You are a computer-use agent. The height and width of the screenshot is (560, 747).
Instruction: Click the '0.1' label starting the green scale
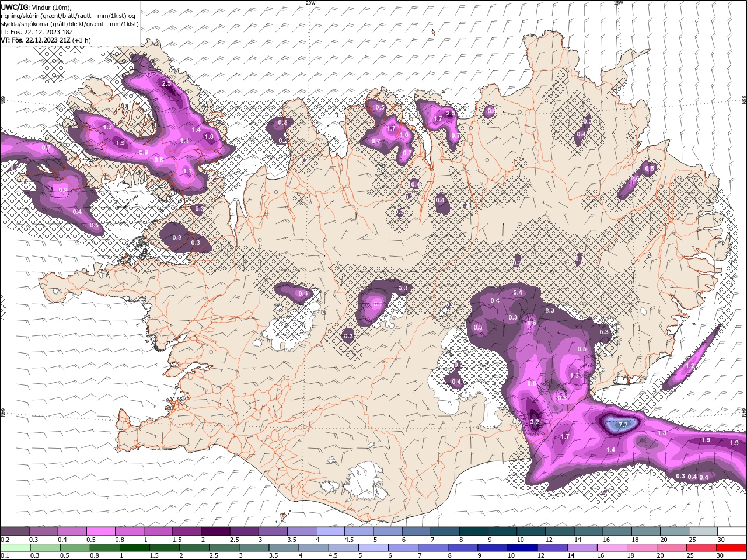[5, 556]
